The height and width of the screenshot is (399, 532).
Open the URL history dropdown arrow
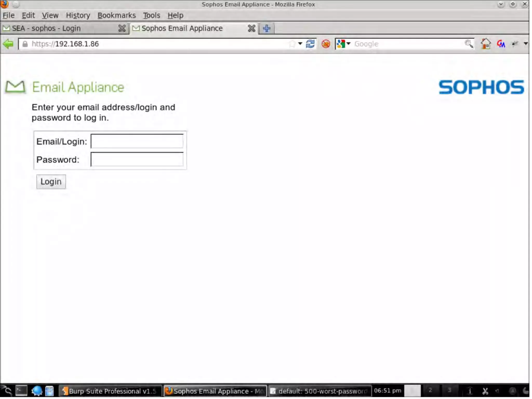(x=300, y=44)
